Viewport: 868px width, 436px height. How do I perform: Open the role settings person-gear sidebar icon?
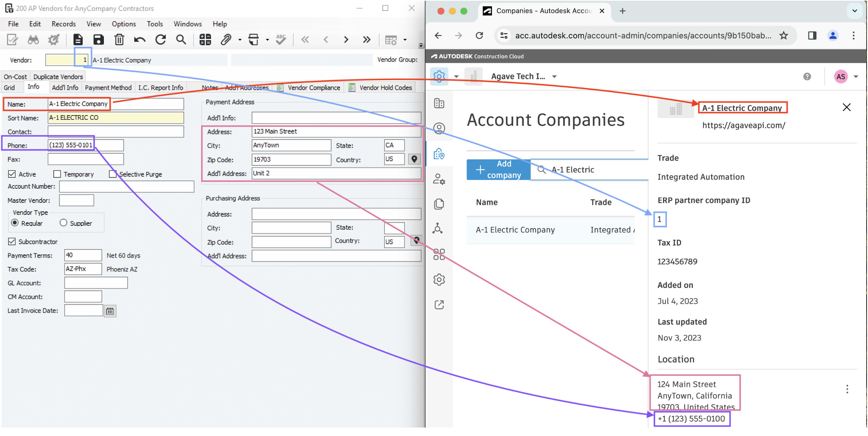pyautogui.click(x=439, y=179)
